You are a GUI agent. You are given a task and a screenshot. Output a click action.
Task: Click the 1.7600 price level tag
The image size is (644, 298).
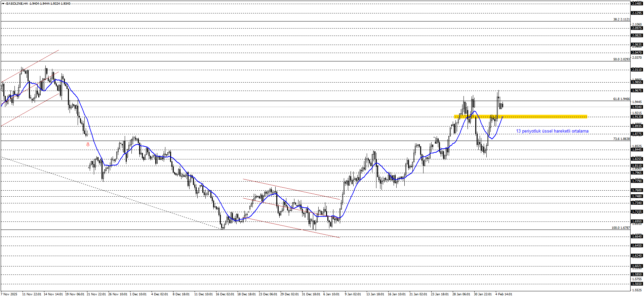point(637,190)
